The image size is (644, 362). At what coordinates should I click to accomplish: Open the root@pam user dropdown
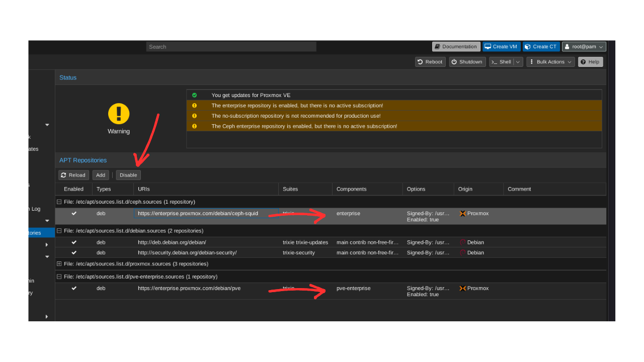[584, 47]
